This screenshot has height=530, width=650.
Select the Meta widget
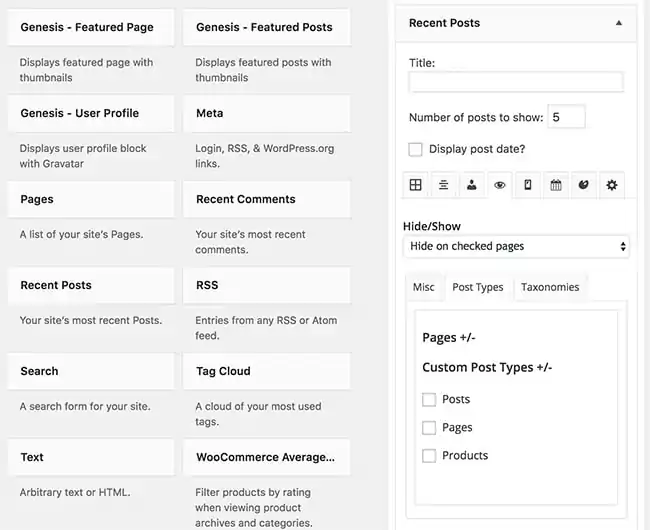pyautogui.click(x=267, y=114)
